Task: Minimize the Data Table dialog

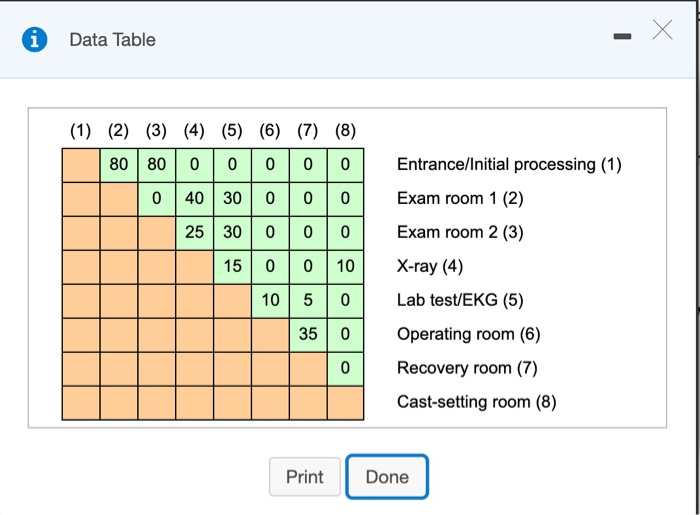Action: pos(622,39)
